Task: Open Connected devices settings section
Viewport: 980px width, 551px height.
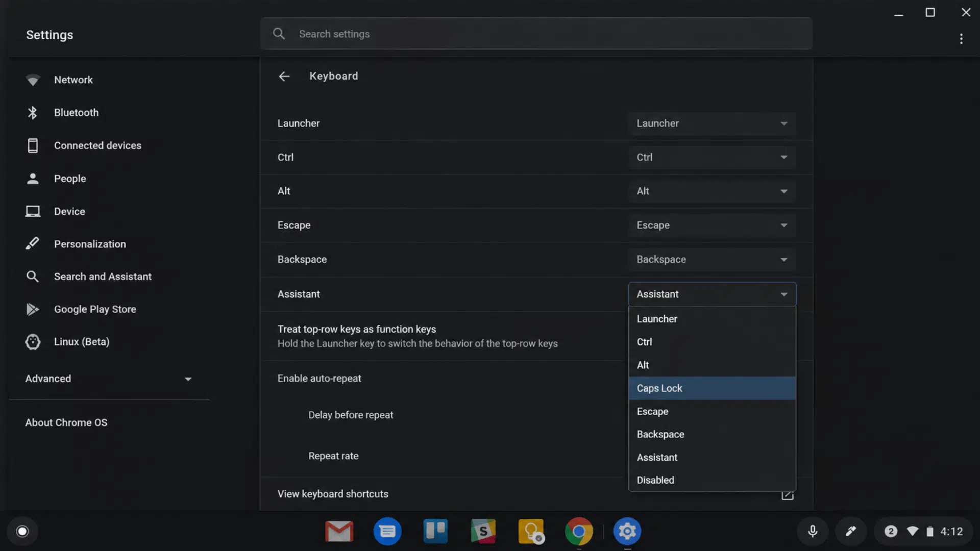Action: pos(97,145)
